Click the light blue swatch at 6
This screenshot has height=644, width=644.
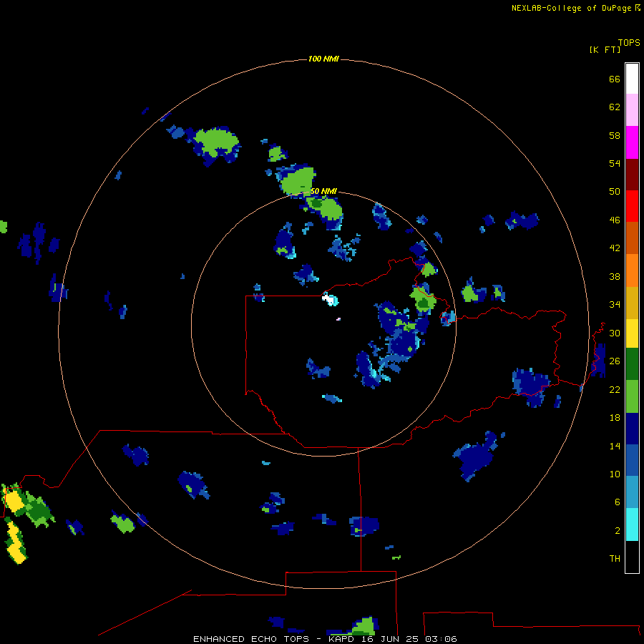coord(632,492)
